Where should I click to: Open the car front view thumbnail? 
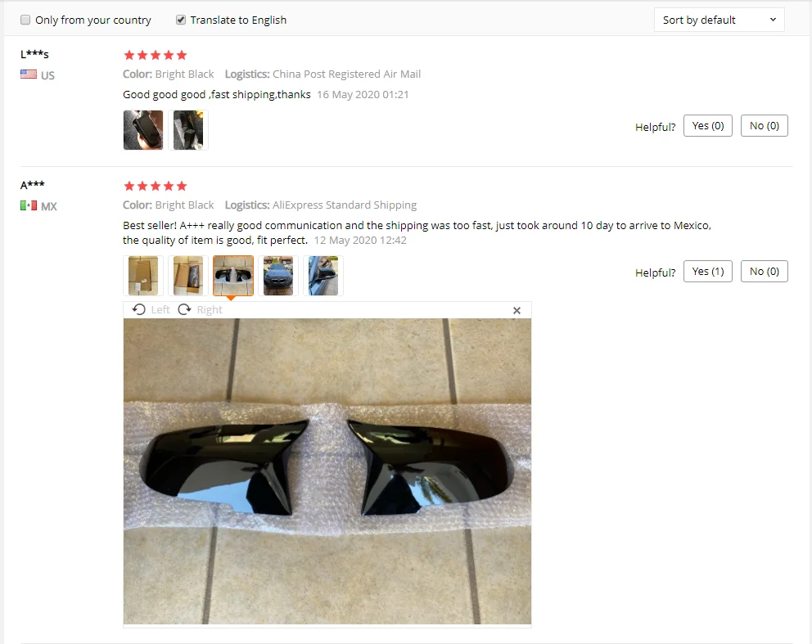278,276
